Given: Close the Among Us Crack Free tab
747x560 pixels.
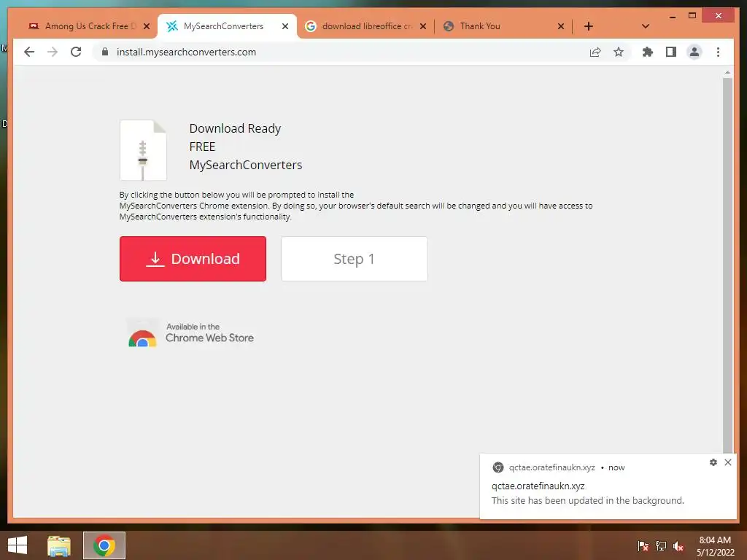Looking at the screenshot, I should 147,26.
